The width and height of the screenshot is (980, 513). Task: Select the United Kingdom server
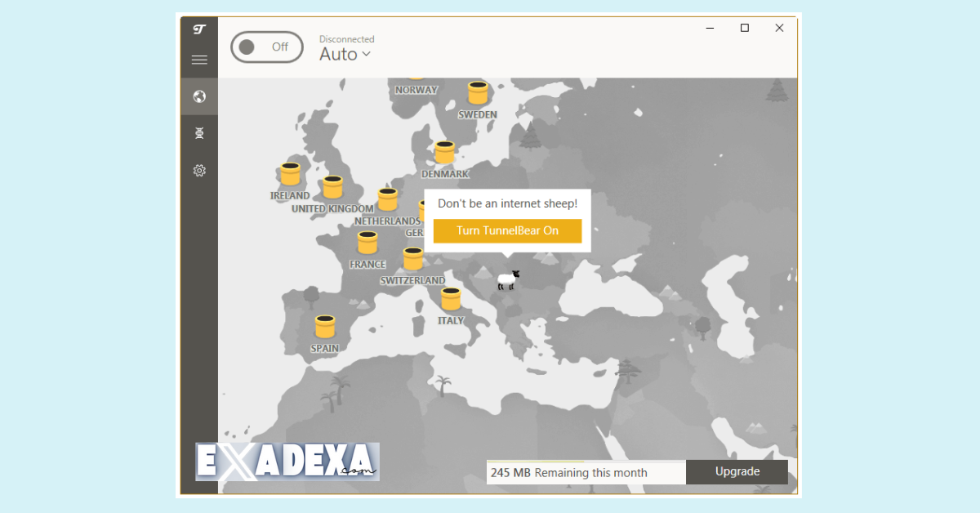tap(333, 186)
